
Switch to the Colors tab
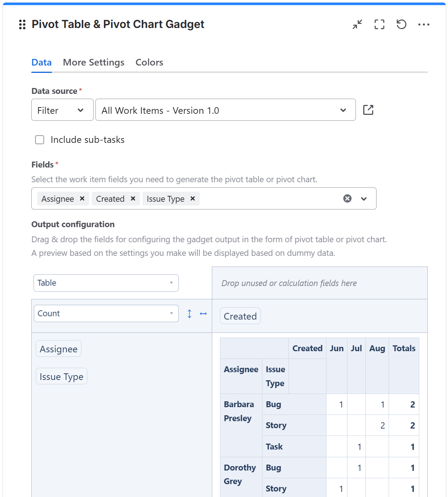click(149, 63)
